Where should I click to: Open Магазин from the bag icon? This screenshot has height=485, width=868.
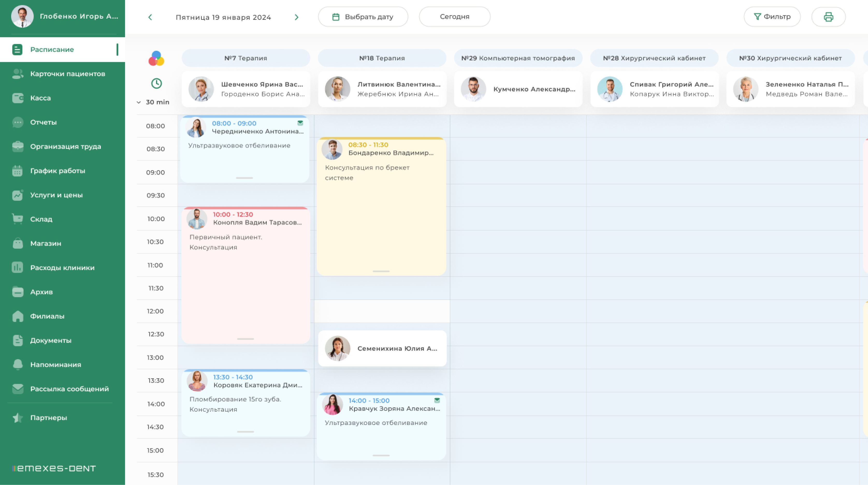[18, 243]
